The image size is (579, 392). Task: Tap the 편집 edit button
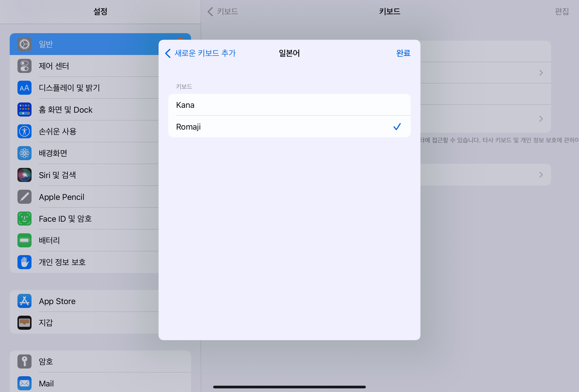pos(562,11)
